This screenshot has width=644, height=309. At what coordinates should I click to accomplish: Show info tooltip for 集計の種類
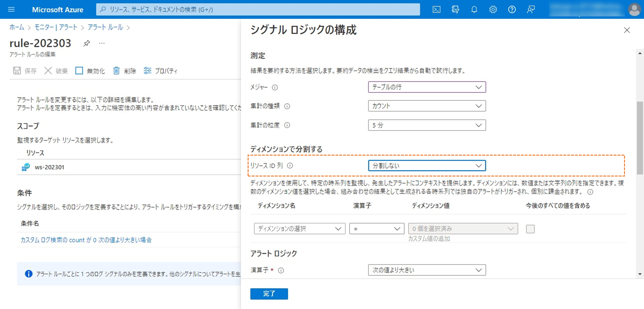[x=287, y=106]
